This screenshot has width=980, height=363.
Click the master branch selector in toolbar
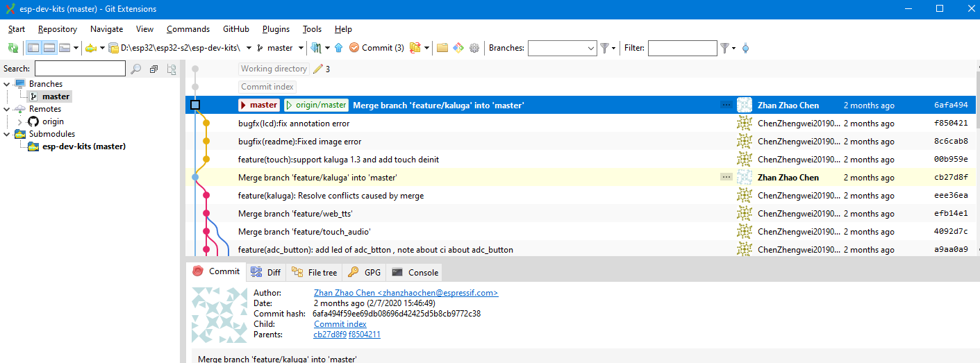click(x=275, y=48)
